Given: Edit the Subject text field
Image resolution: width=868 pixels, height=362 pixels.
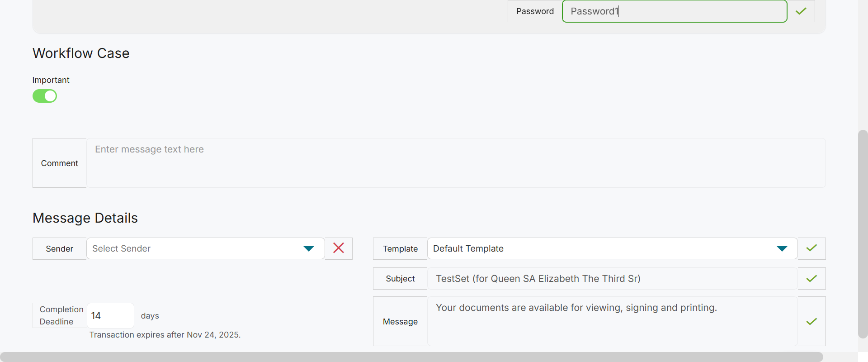Looking at the screenshot, I should click(612, 278).
